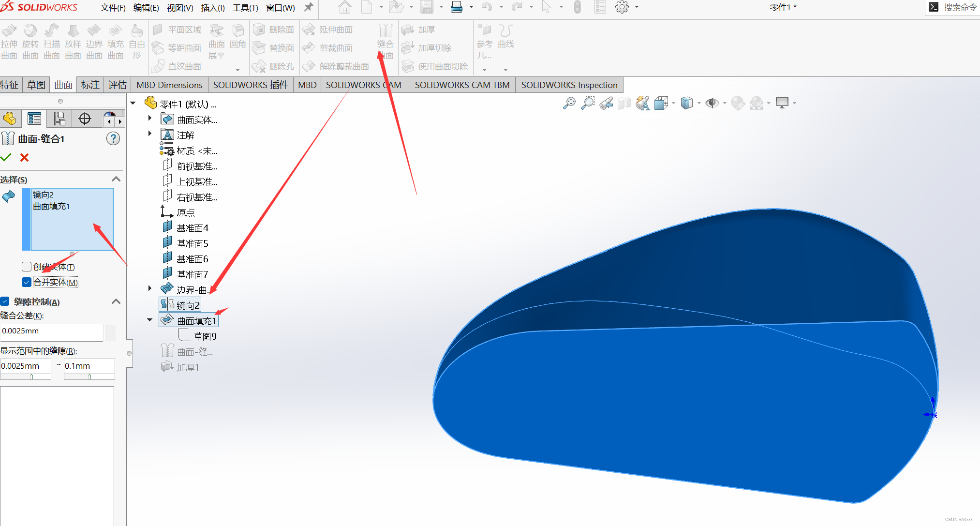
Task: Toggle the 缝隙控制(A) checkbox
Action: (5, 301)
